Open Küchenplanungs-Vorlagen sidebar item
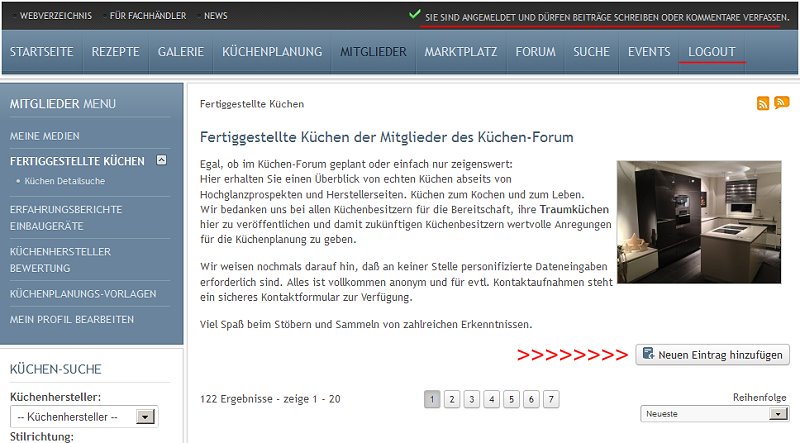Viewport: 800px width, 443px height. (x=84, y=294)
